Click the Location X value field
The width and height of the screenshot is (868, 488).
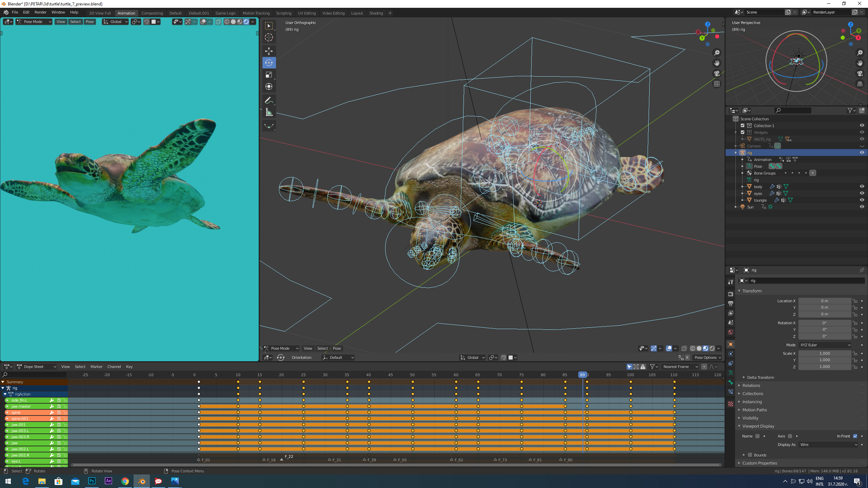point(824,301)
